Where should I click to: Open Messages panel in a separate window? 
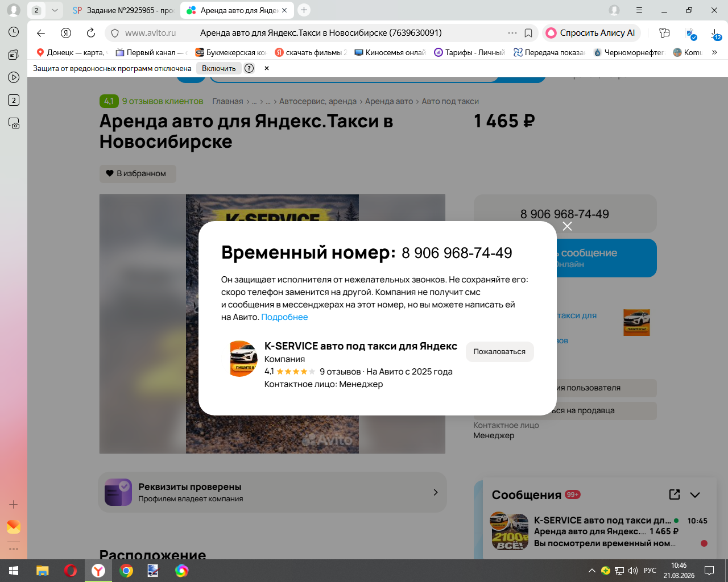[x=675, y=494]
